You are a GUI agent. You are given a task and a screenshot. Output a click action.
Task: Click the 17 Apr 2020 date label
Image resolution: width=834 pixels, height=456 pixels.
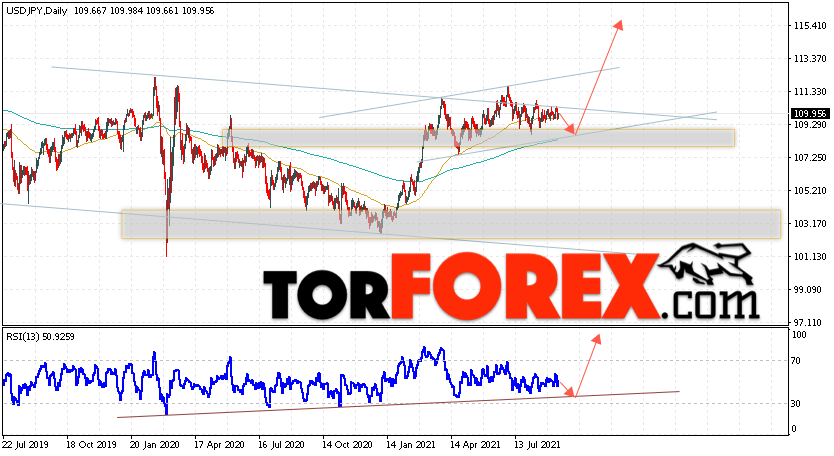point(219,444)
